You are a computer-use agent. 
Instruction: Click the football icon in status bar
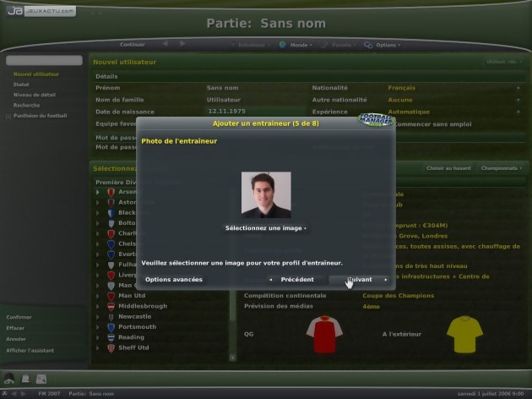click(x=5, y=394)
